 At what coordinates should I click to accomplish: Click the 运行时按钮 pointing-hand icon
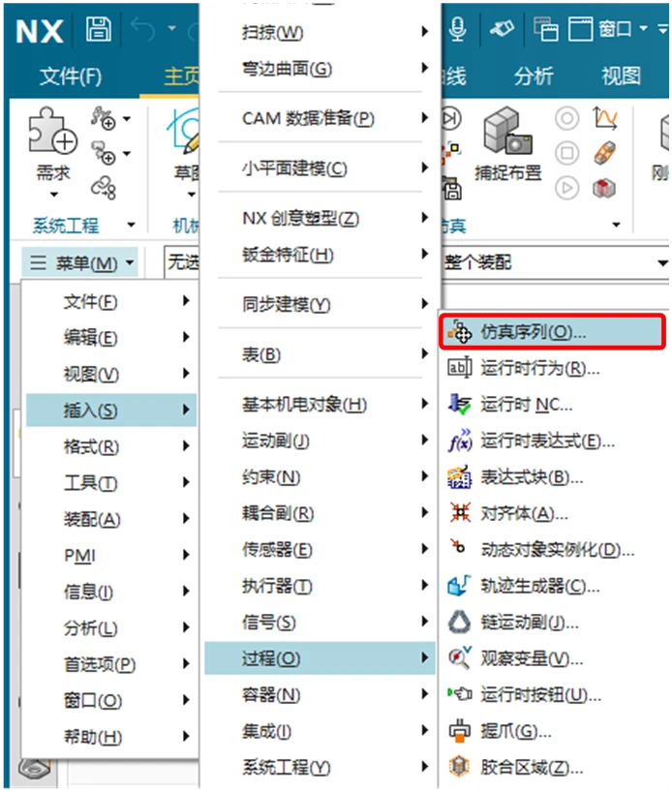pos(460,694)
